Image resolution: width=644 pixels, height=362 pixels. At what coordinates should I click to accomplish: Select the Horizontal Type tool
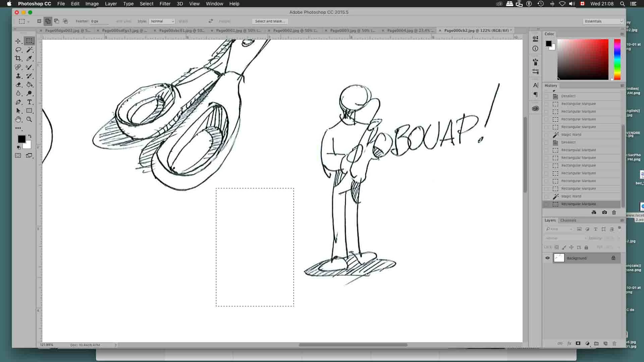(x=30, y=102)
